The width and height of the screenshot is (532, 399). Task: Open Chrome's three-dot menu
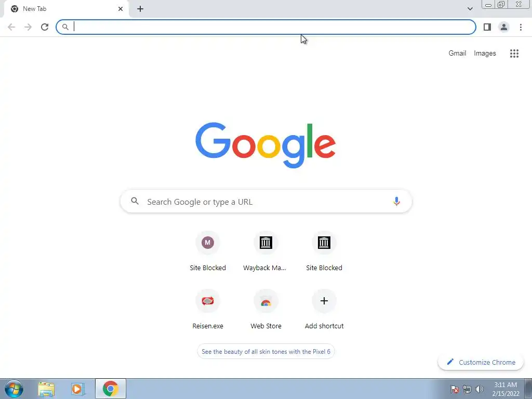tap(521, 27)
